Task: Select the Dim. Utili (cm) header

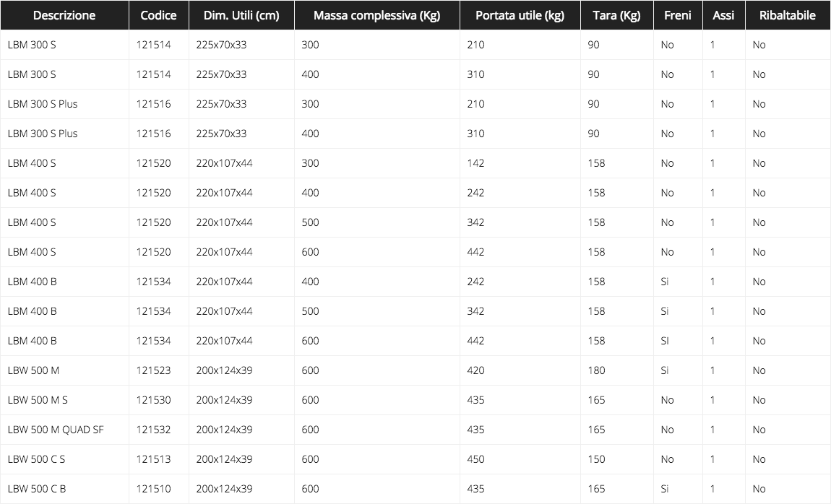Action: pyautogui.click(x=241, y=15)
